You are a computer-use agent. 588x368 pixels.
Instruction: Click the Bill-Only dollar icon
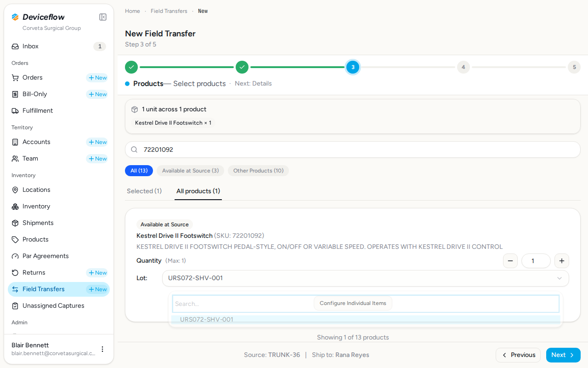(x=15, y=94)
